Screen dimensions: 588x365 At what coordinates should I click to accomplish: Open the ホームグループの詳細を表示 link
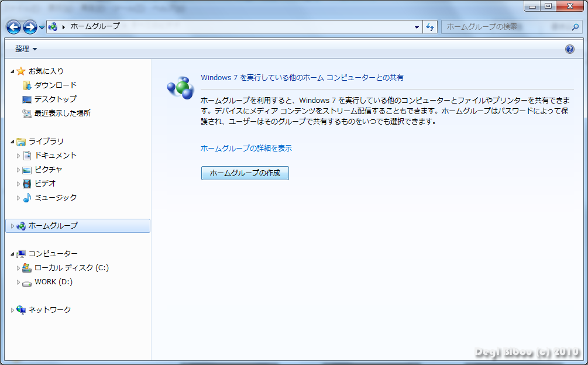point(246,149)
